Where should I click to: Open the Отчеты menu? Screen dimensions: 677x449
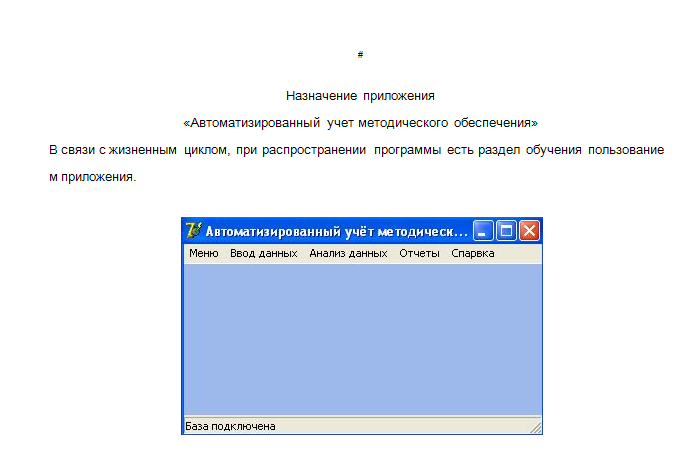419,253
